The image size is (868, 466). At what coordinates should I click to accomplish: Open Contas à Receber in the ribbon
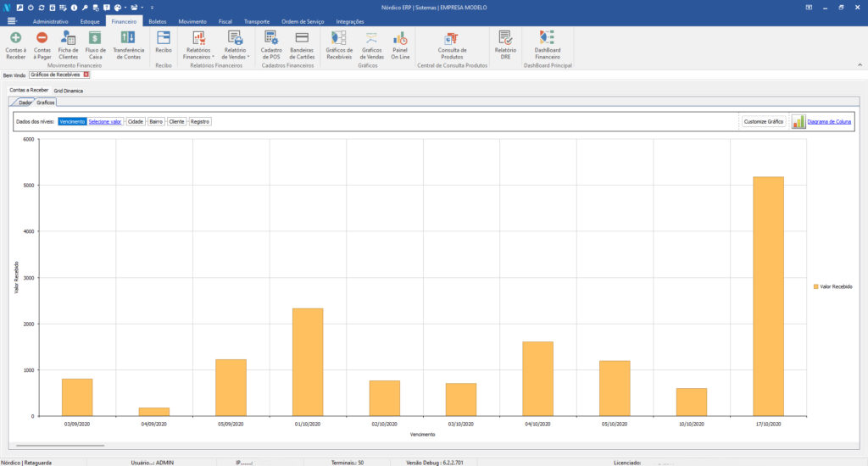pos(15,44)
